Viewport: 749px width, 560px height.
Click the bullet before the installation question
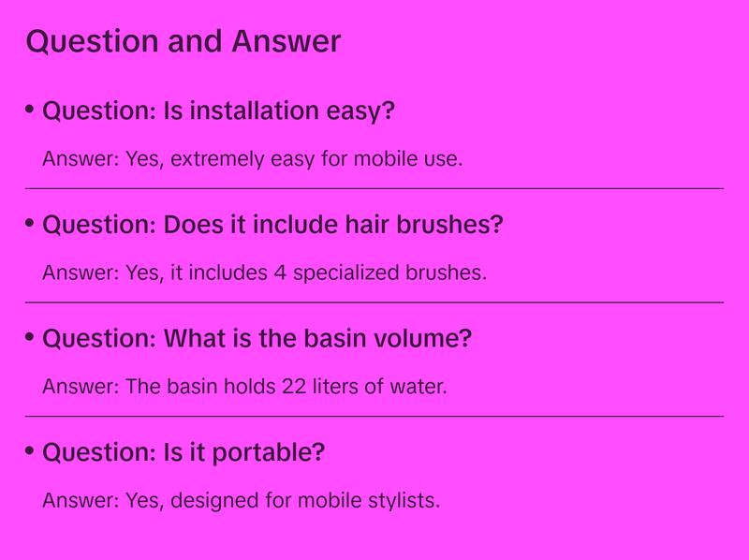(30, 109)
